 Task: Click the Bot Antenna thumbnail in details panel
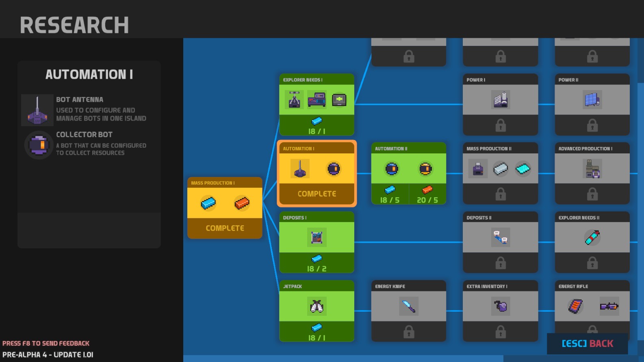click(37, 110)
